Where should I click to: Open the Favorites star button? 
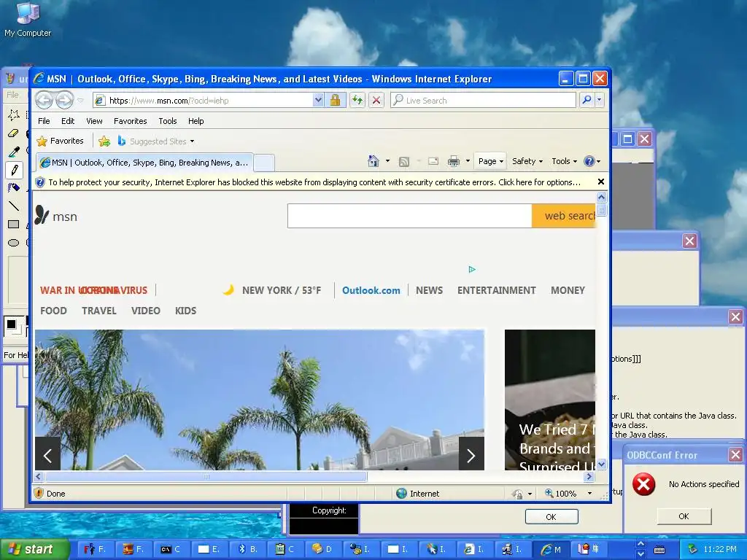61,141
